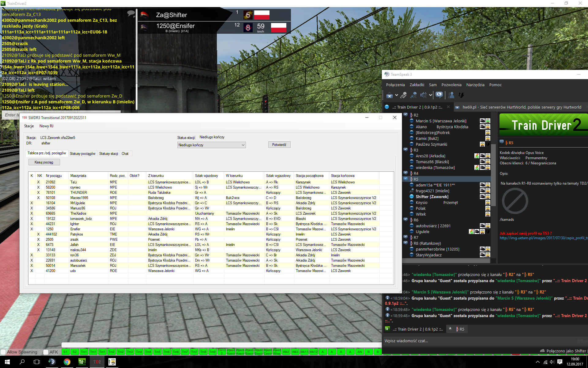This screenshot has width=588, height=368.
Task: Open Windows Start menu
Action: [x=7, y=362]
